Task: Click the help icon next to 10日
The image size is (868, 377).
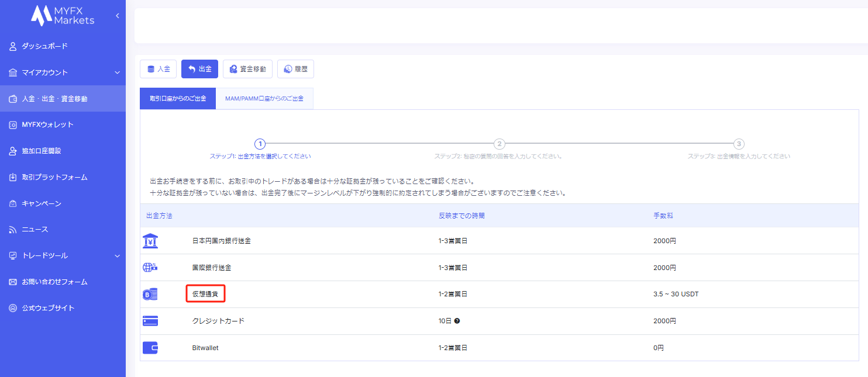Action: click(x=457, y=321)
